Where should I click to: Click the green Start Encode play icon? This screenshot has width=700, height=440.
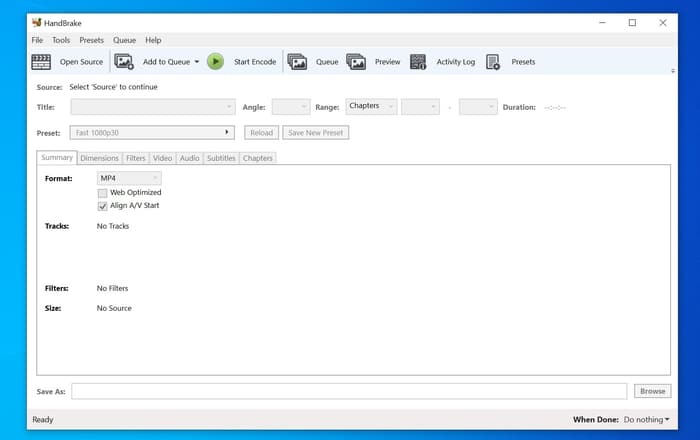pyautogui.click(x=215, y=62)
